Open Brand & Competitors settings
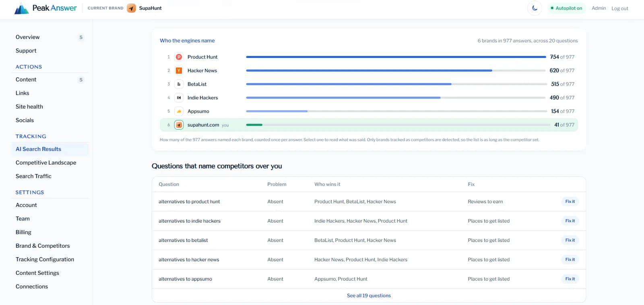Viewport: 644px width, 305px height. [43, 246]
